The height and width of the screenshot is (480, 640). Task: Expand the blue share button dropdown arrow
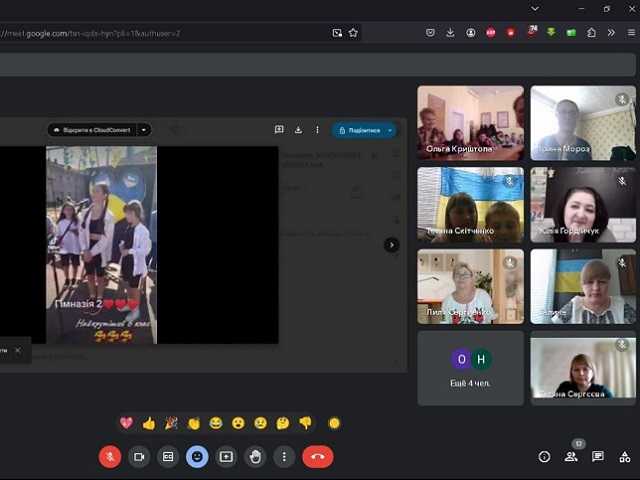tap(390, 130)
